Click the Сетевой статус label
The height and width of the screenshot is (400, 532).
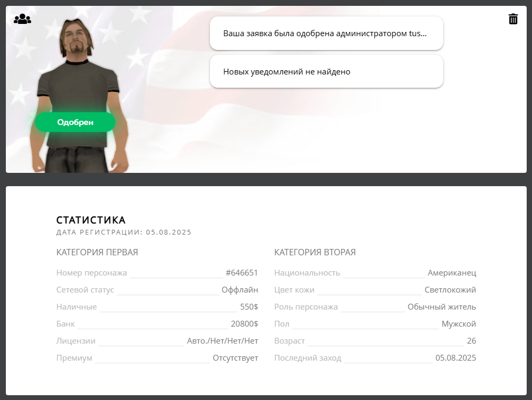click(x=85, y=290)
